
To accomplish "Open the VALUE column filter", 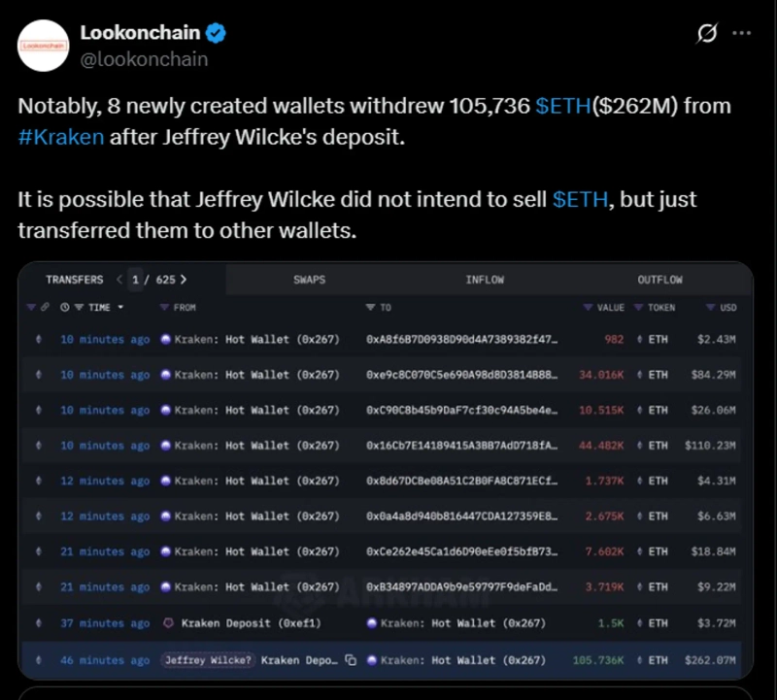I will tap(588, 308).
